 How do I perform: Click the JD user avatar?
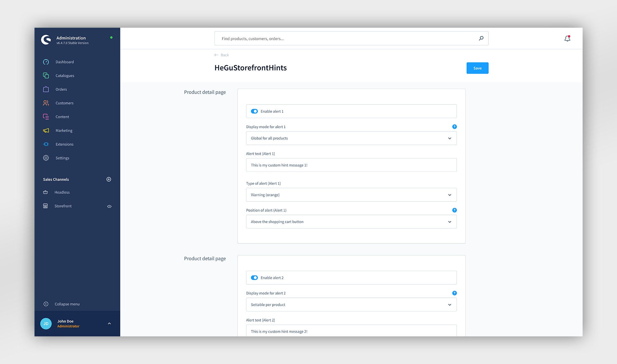[x=46, y=324]
